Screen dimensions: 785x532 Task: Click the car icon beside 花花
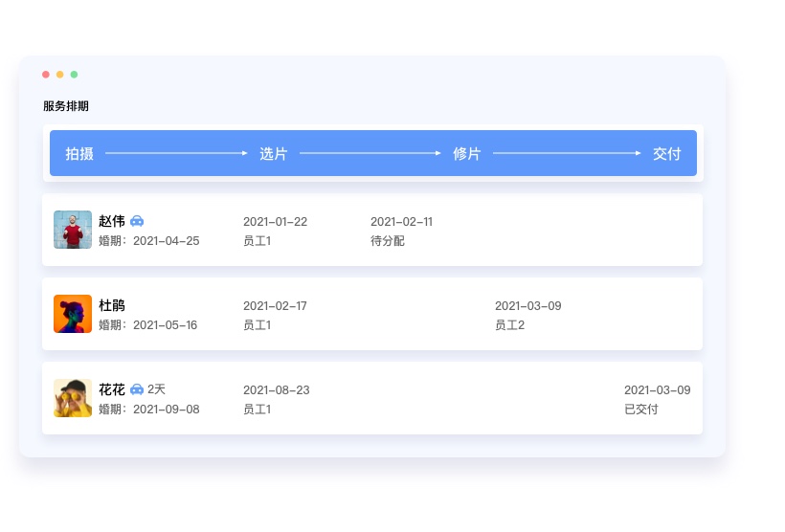coord(137,389)
